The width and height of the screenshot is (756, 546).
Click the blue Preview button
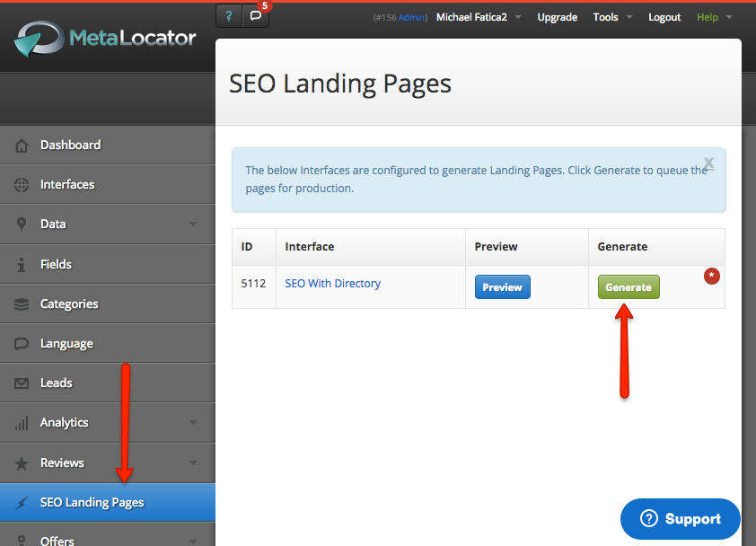[x=503, y=287]
